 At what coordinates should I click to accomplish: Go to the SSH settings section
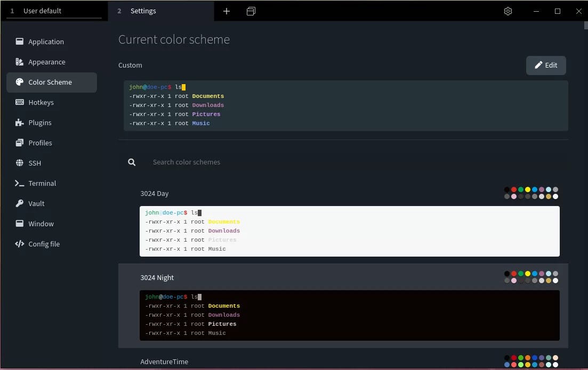52,163
